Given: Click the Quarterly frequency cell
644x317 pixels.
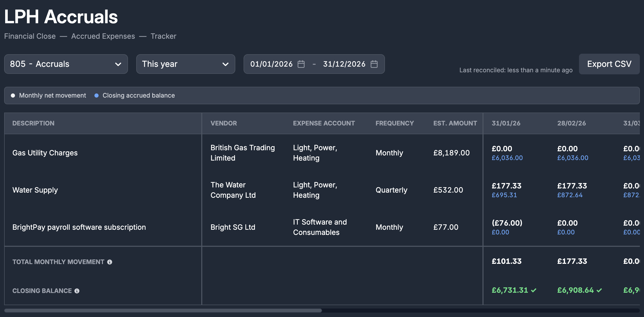Looking at the screenshot, I should tap(391, 190).
